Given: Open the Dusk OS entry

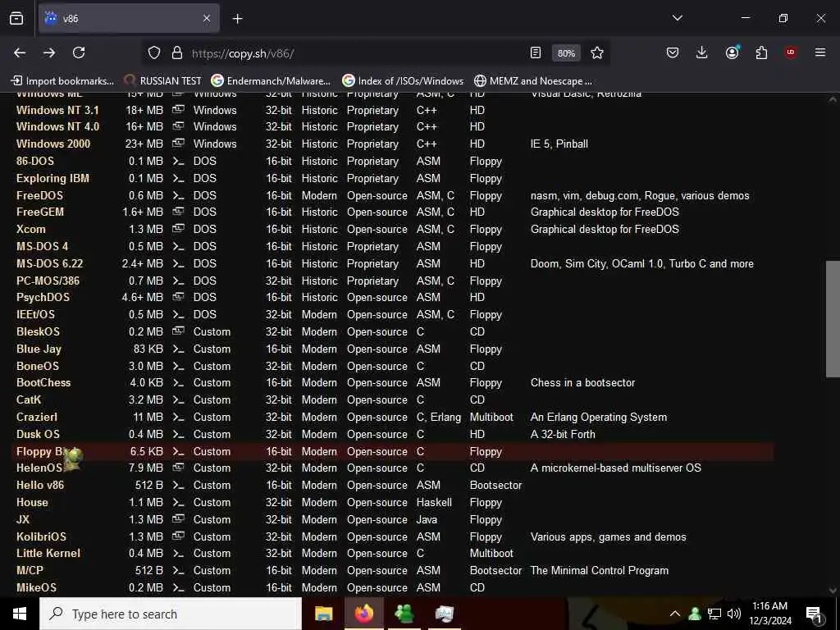Looking at the screenshot, I should click(38, 434).
